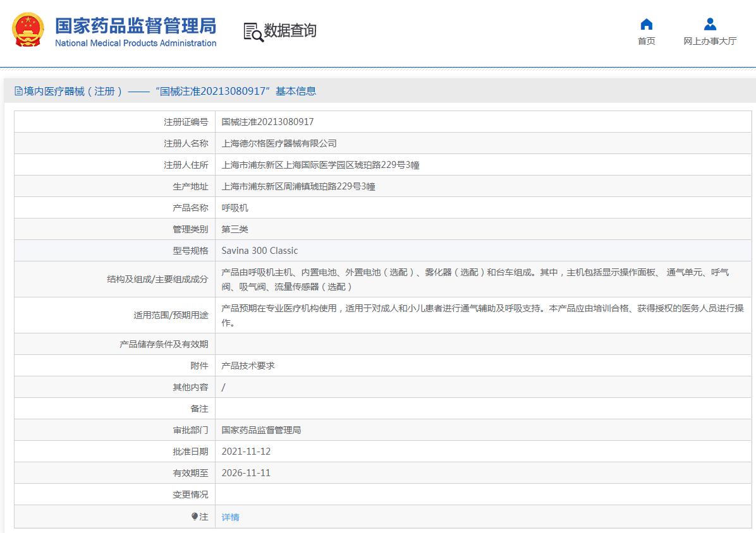This screenshot has height=533, width=756.
Task: Click the home icon above 首页
Action: (x=646, y=24)
